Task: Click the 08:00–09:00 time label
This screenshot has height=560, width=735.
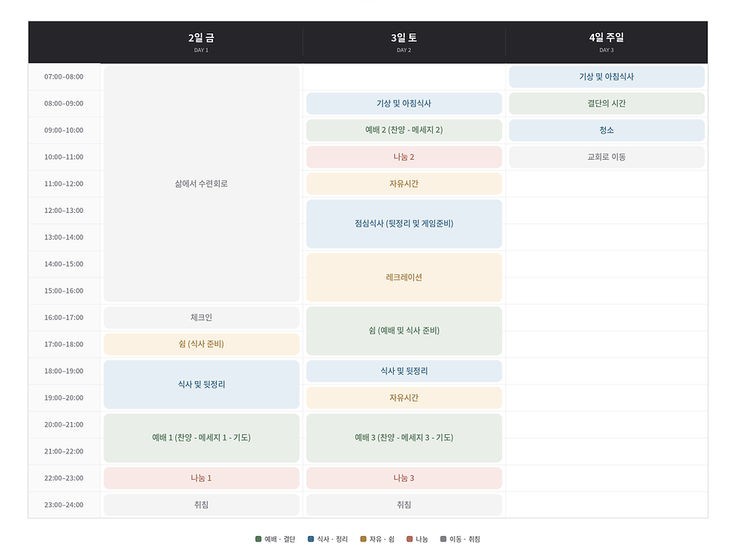Action: point(64,103)
